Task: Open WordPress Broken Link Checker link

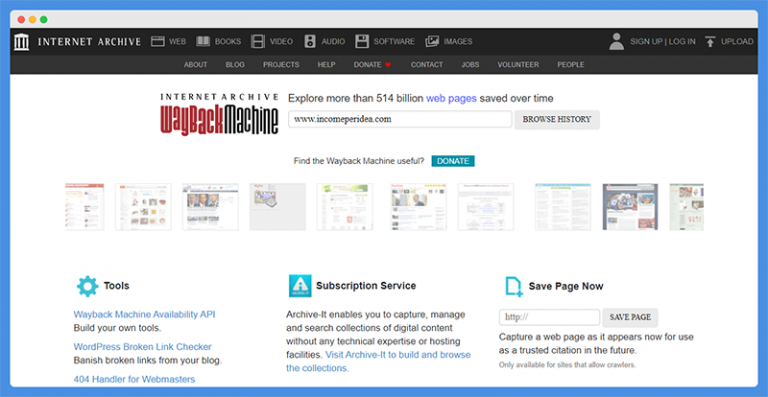Action: (x=143, y=347)
